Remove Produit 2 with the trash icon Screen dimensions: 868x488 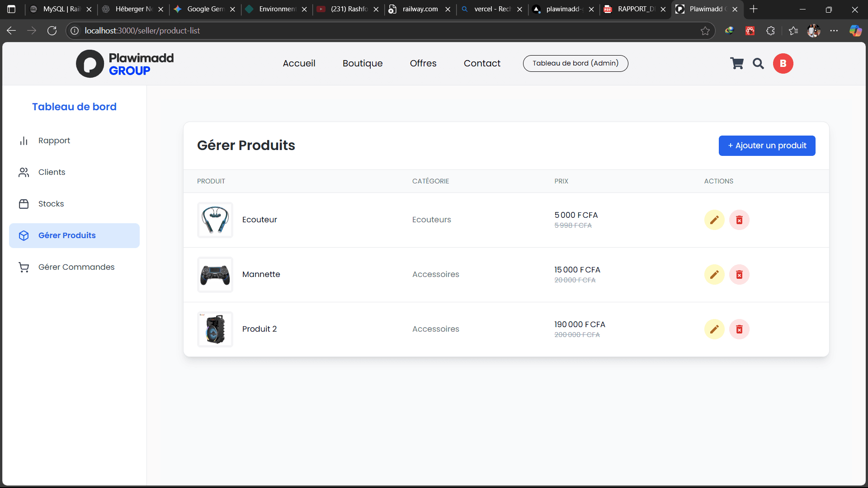739,329
